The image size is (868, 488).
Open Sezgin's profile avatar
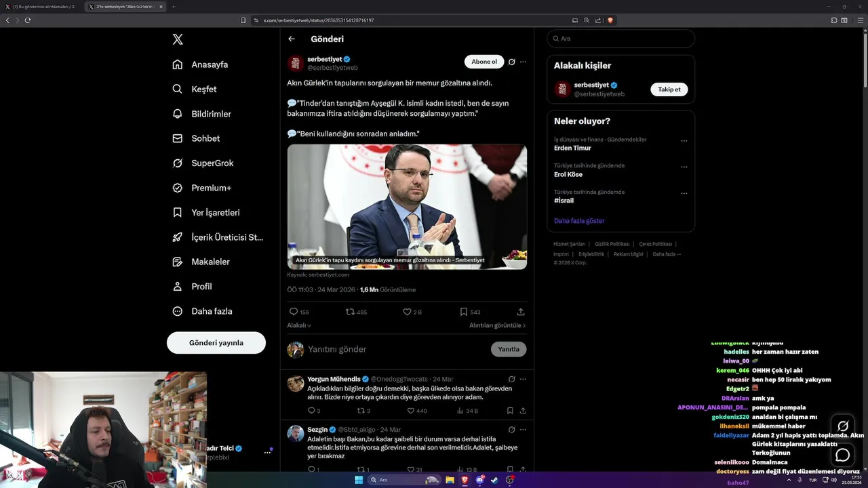coord(296,434)
